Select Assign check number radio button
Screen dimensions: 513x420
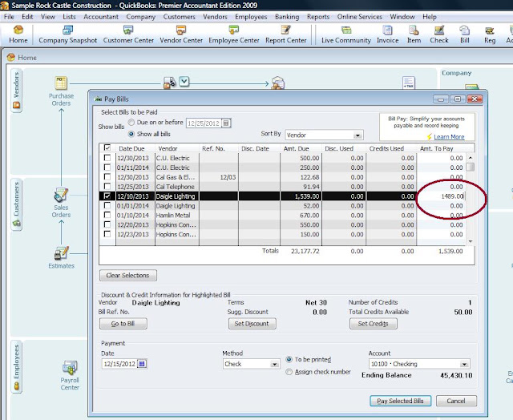click(x=289, y=372)
